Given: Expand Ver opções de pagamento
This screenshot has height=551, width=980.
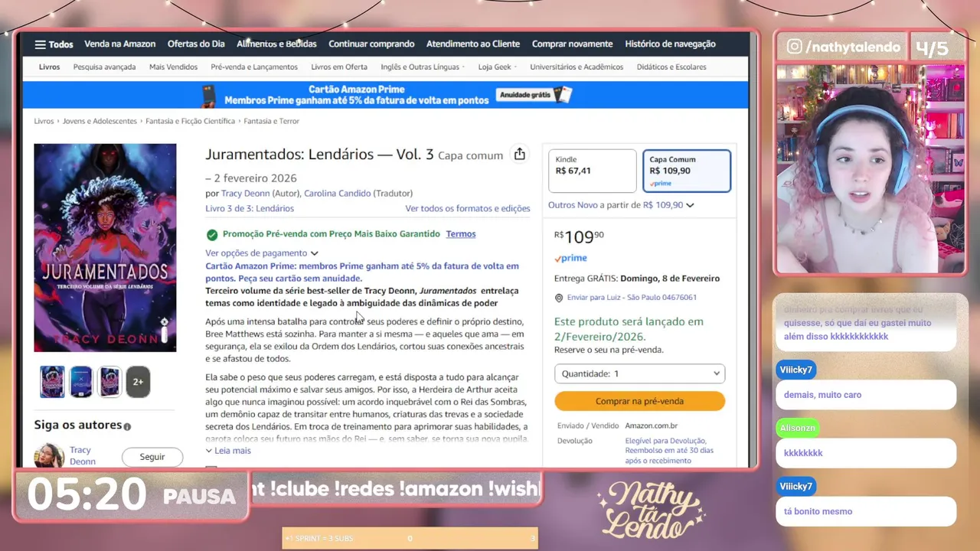Looking at the screenshot, I should coord(262,253).
